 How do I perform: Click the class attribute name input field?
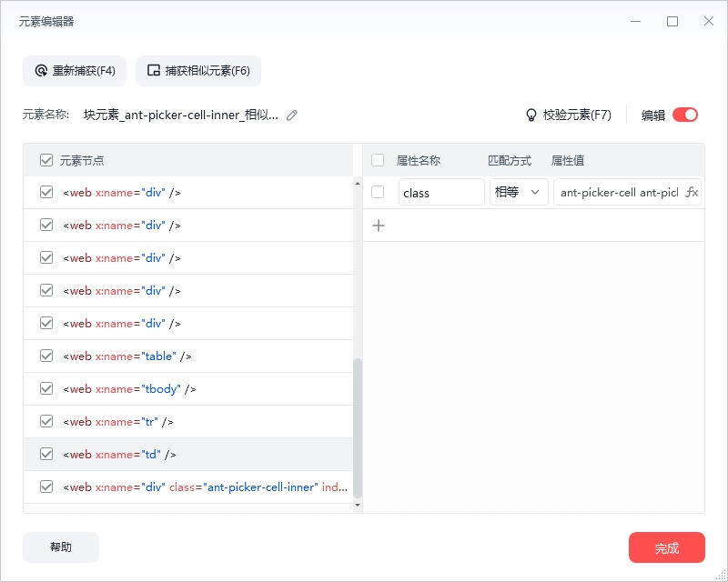click(441, 192)
